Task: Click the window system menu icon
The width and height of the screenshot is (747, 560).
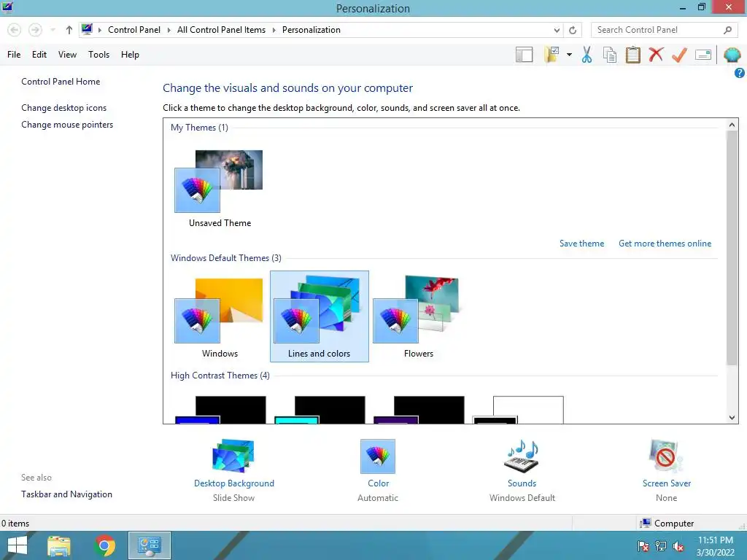Action: [7, 7]
